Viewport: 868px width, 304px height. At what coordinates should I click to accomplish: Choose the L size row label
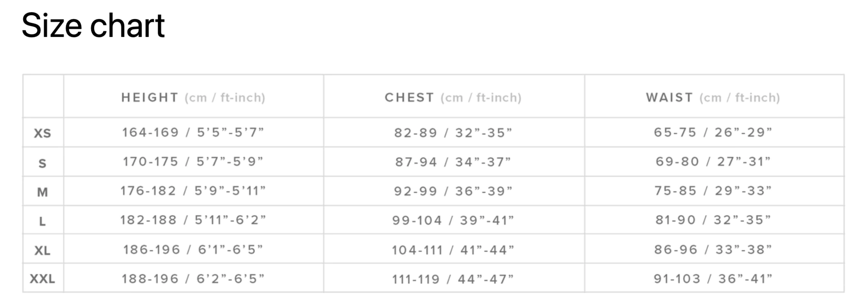[x=42, y=221]
